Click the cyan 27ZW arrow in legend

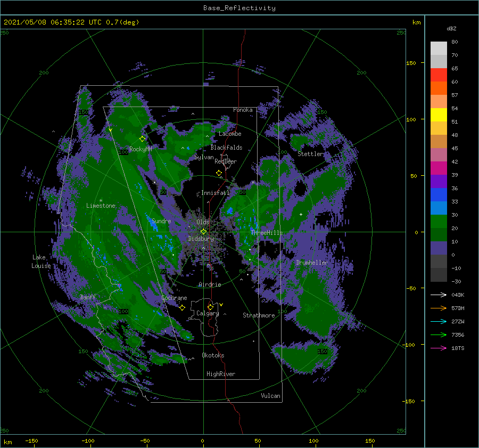click(439, 321)
